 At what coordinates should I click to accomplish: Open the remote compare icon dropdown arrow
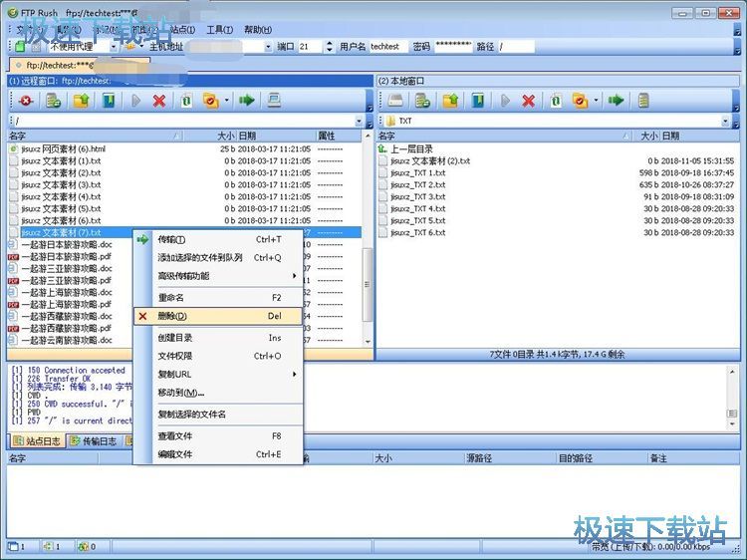[x=226, y=101]
